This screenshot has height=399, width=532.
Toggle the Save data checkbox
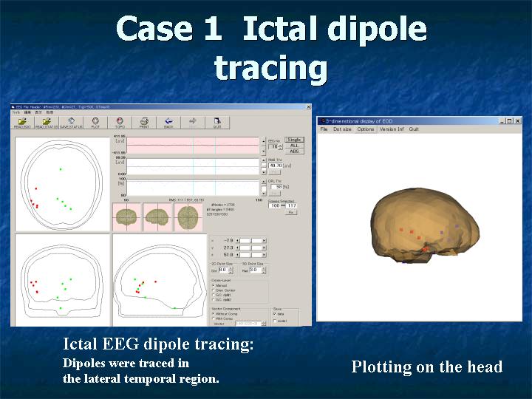pyautogui.click(x=275, y=314)
